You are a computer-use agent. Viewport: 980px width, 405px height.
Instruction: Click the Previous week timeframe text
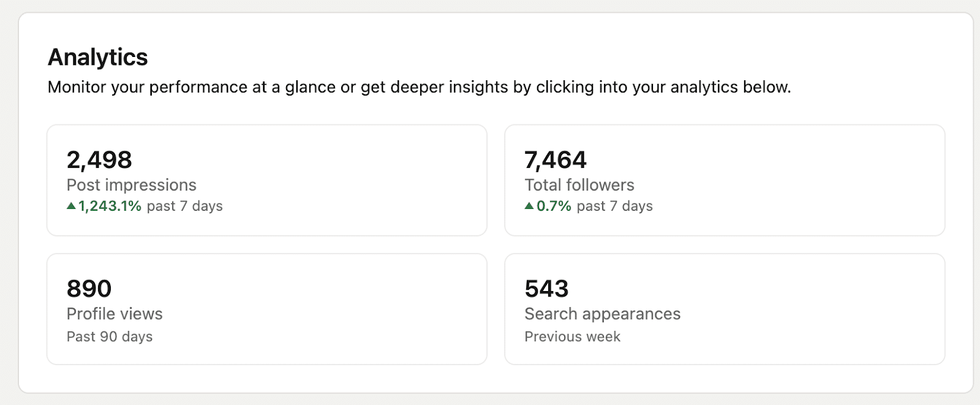pyautogui.click(x=572, y=336)
